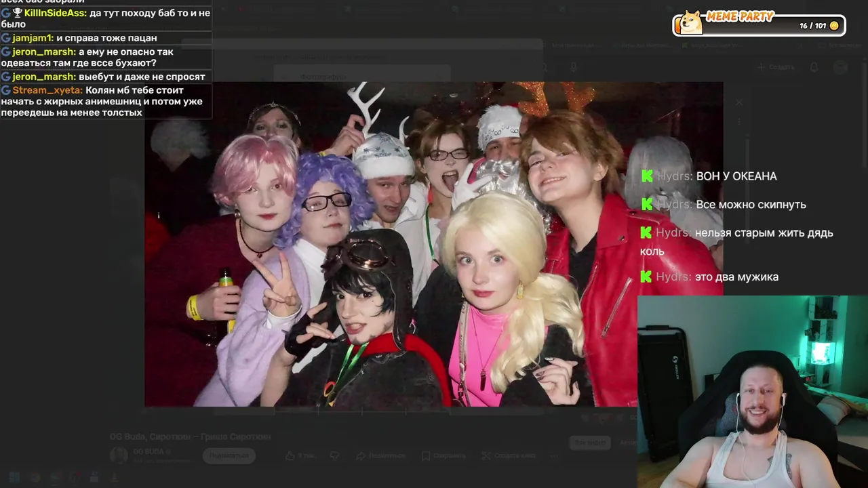Click the streamer webcam feed

coord(753,392)
